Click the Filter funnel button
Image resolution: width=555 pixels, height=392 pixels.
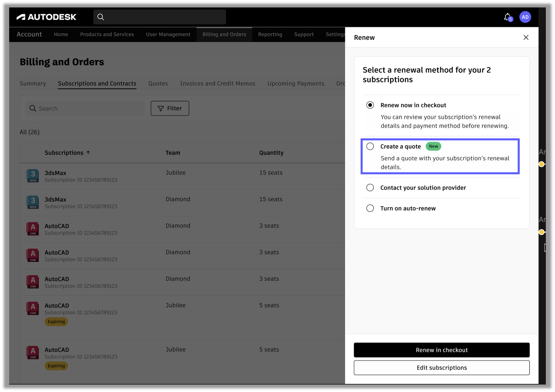tap(170, 108)
